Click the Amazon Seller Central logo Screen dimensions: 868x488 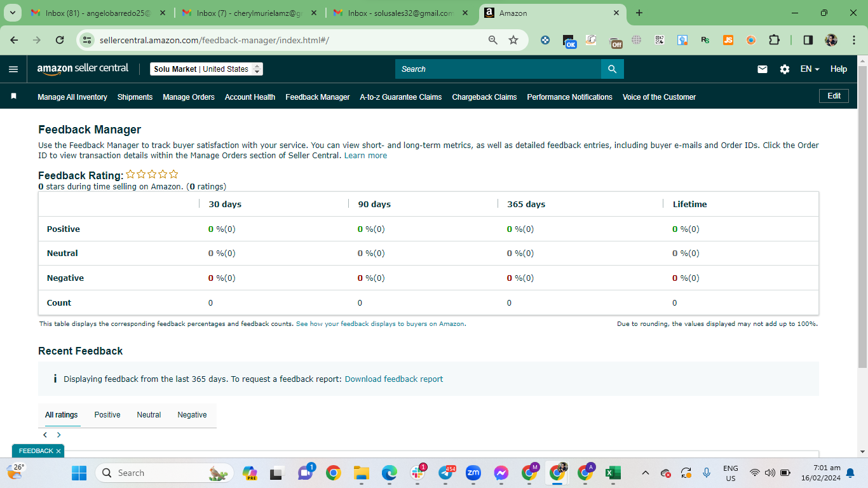[83, 69]
